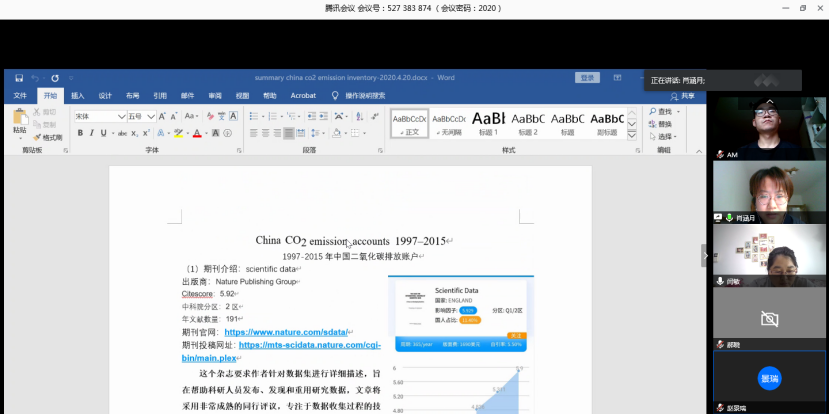Click the enclosed character icon

pyautogui.click(x=228, y=133)
